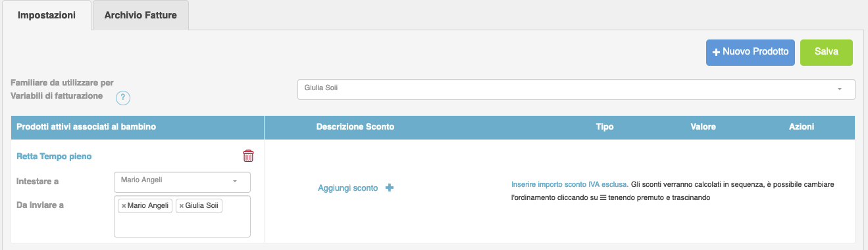Switch to the Impostazioni tab
868x250 pixels.
[46, 15]
